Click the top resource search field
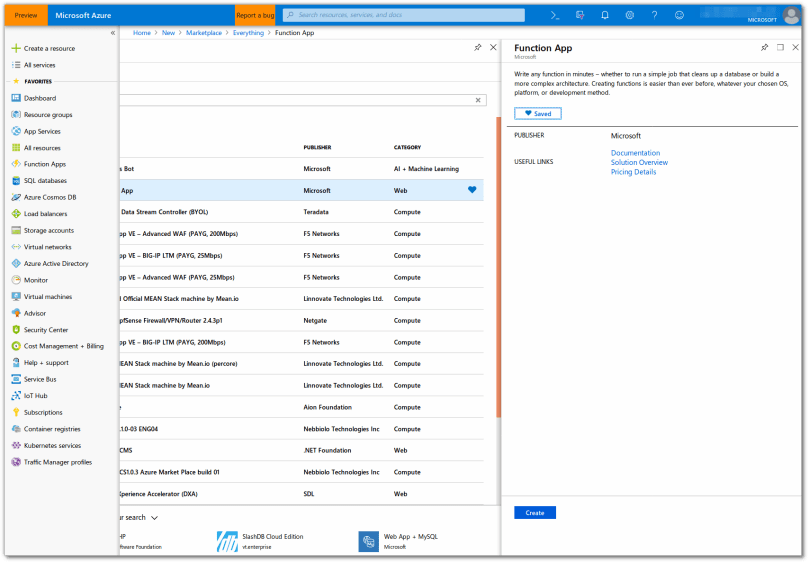 tap(403, 15)
